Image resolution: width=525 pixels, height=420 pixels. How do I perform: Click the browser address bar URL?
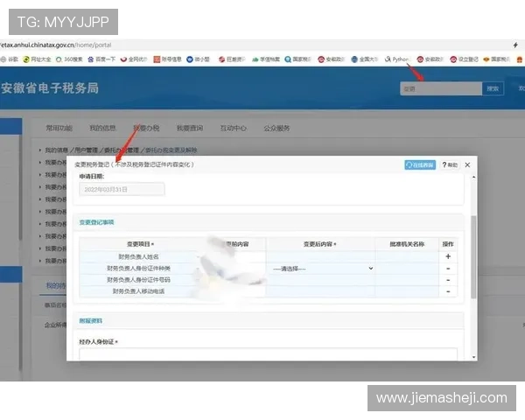click(56, 45)
